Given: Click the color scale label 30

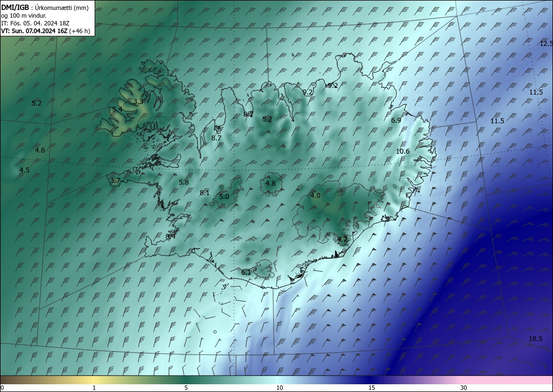Looking at the screenshot, I should (x=464, y=388).
